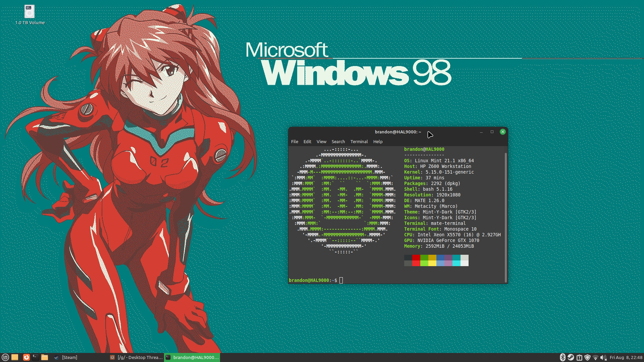Launch terminal from the panel launcher
The height and width of the screenshot is (362, 644).
[x=35, y=357]
